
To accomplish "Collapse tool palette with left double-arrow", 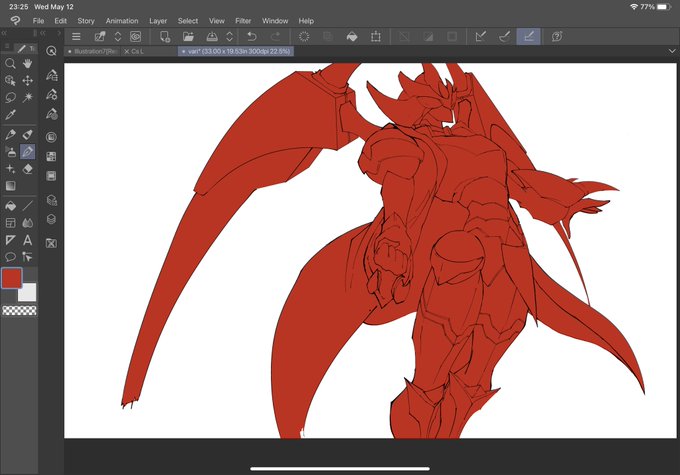I will click(x=4, y=33).
